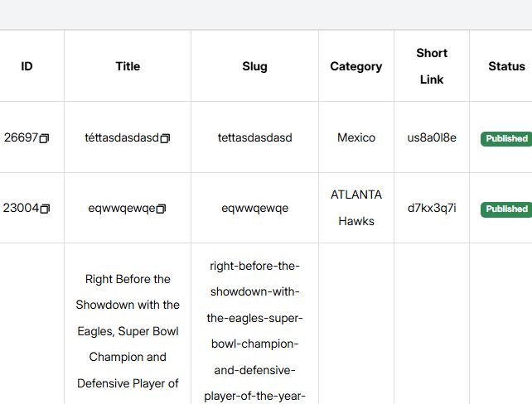532x404 pixels.
Task: Click Published badge in the téttasdasdasd row
Action: pos(506,138)
